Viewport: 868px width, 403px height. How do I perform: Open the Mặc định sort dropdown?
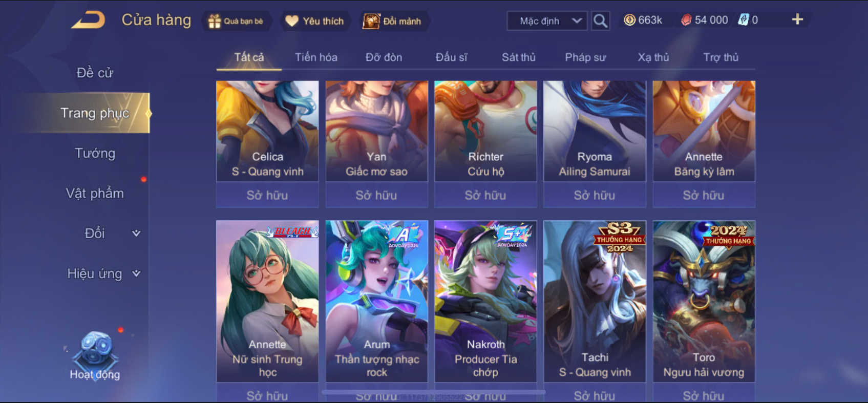click(547, 21)
